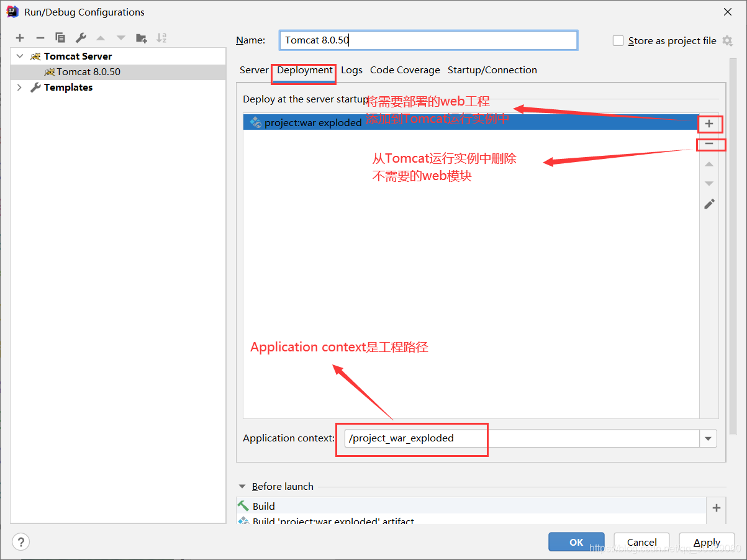Viewport: 747px width, 560px height.
Task: Create new folder for configurations
Action: point(142,38)
